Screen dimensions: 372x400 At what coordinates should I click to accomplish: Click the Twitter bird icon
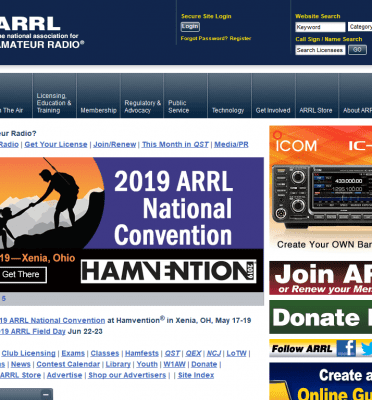point(366,348)
